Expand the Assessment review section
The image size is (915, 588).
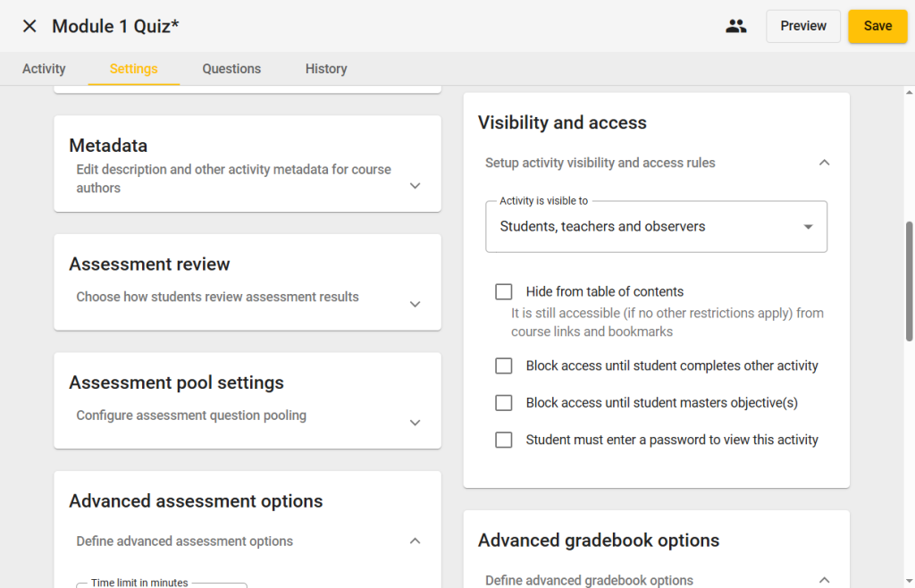[415, 304]
